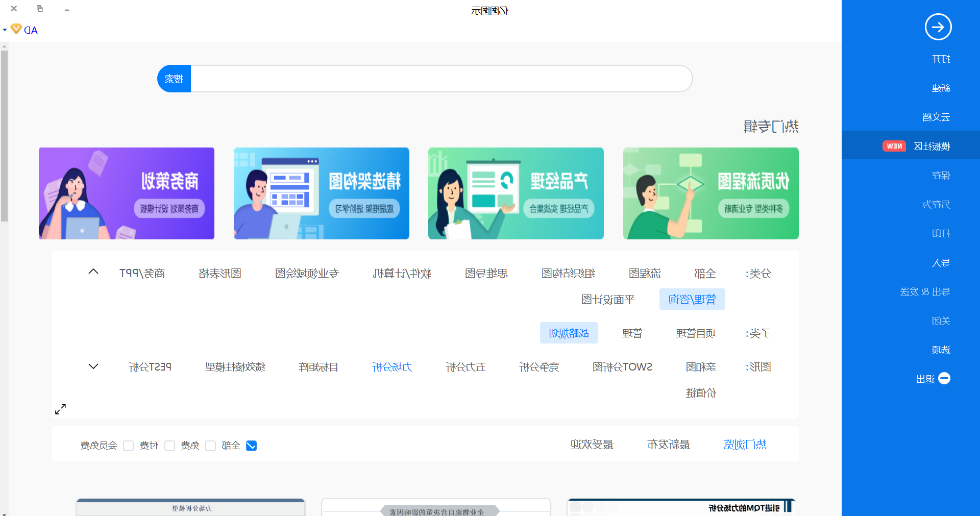Viewport: 980px width, 516px height.
Task: Open the 打开 menu item
Action: [941, 59]
